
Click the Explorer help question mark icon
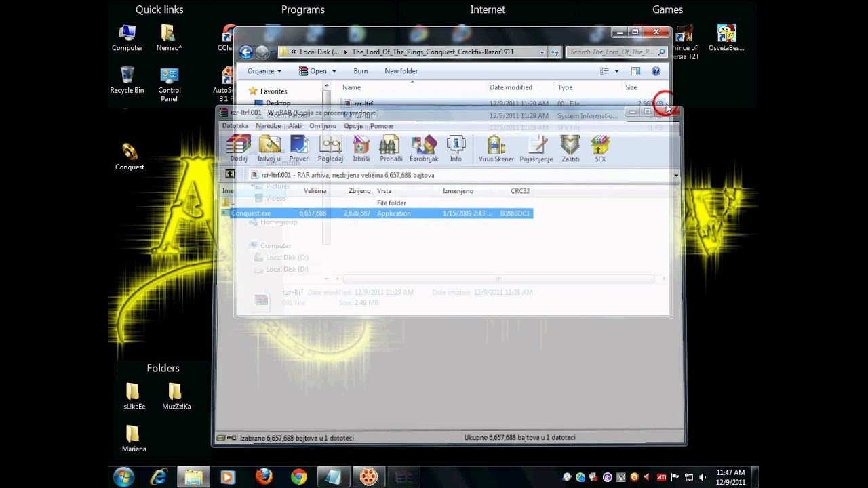tap(656, 71)
